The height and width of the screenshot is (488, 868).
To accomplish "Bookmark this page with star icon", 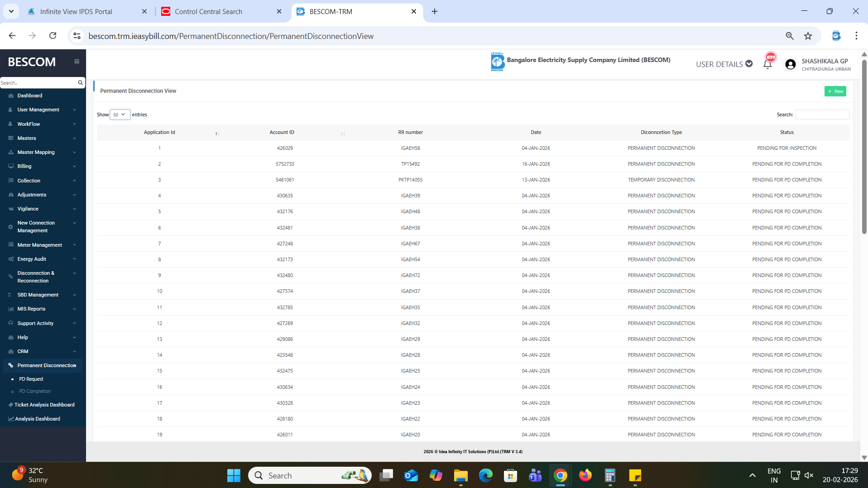I will click(x=808, y=36).
